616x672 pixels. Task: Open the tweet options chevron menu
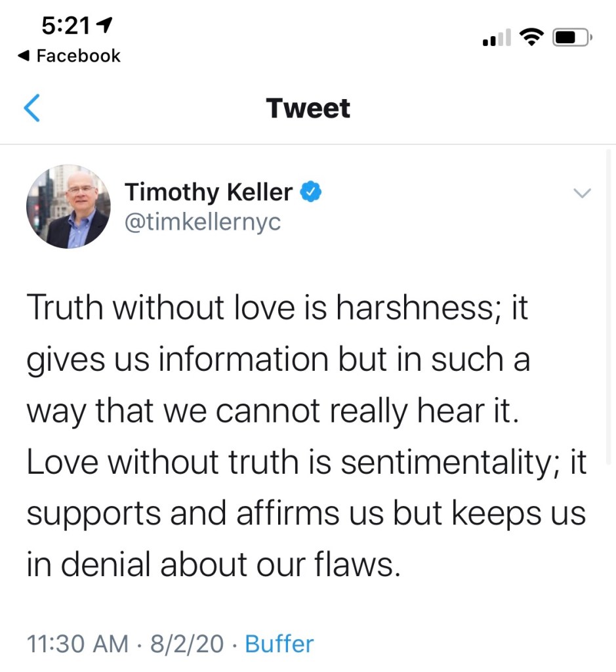coord(582,193)
